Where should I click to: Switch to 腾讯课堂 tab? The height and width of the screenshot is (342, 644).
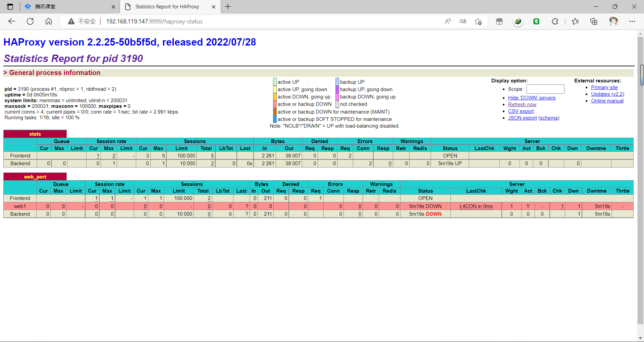pyautogui.click(x=69, y=7)
